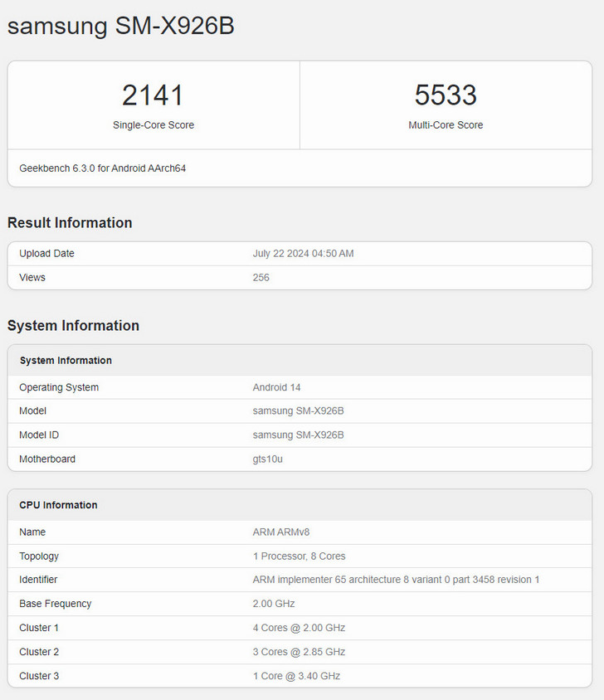Click the Name label in CPU table
604x700 pixels.
pyautogui.click(x=32, y=532)
